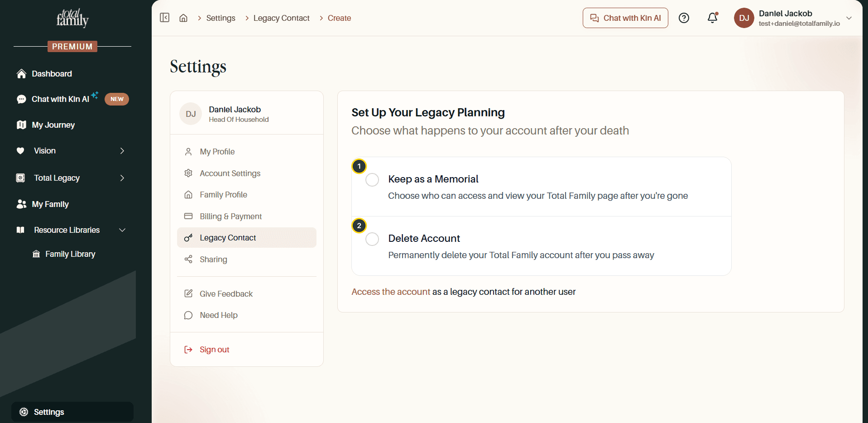Open Billing & Payment section
Image resolution: width=868 pixels, height=423 pixels.
(247, 216)
